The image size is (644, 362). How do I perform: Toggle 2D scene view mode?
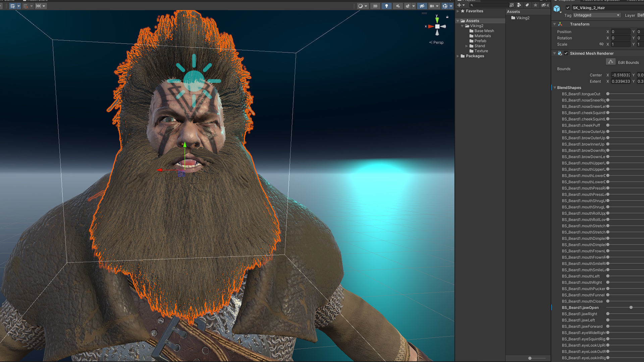pos(375,6)
